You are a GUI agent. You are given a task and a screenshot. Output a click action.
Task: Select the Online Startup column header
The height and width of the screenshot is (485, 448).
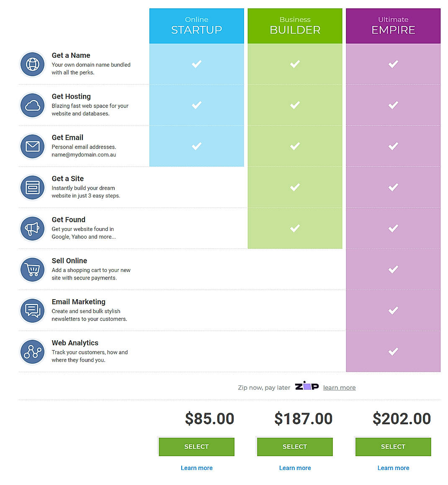196,26
